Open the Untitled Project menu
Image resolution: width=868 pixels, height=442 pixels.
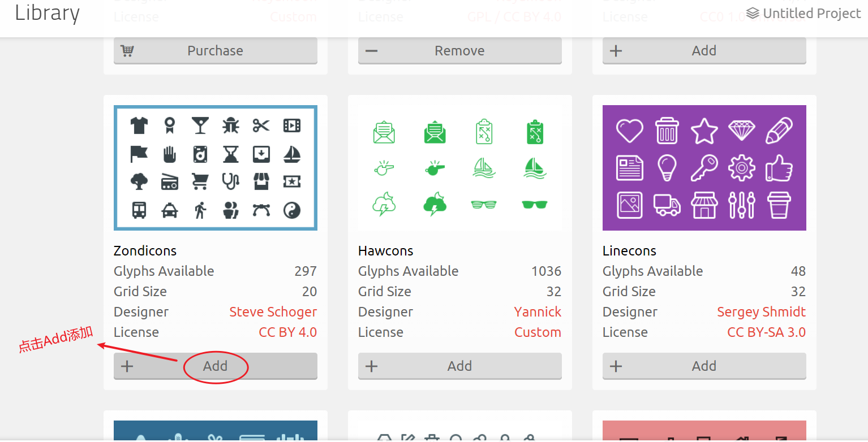(x=803, y=13)
